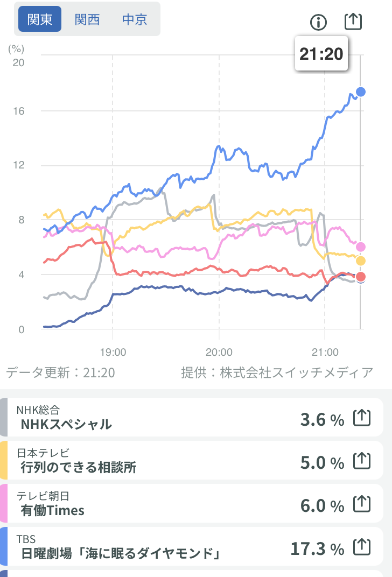Click the yellow 日本テレビ data point
This screenshot has width=392, height=577.
(x=361, y=261)
